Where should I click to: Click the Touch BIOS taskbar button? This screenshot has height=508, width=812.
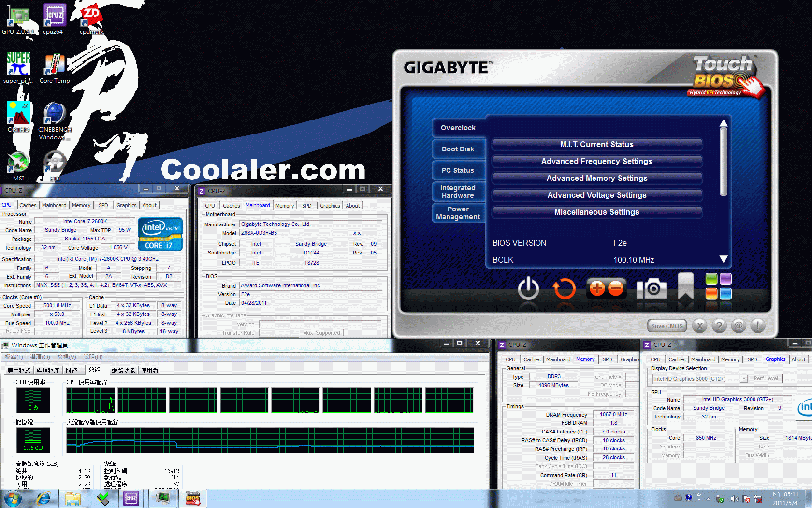(193, 498)
